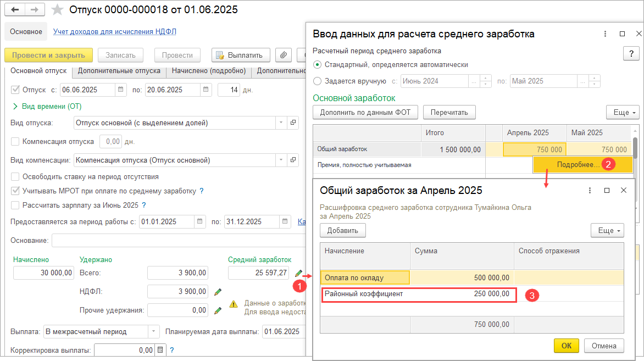The width and height of the screenshot is (644, 361).
Task: Click the Записать button
Action: tap(120, 55)
